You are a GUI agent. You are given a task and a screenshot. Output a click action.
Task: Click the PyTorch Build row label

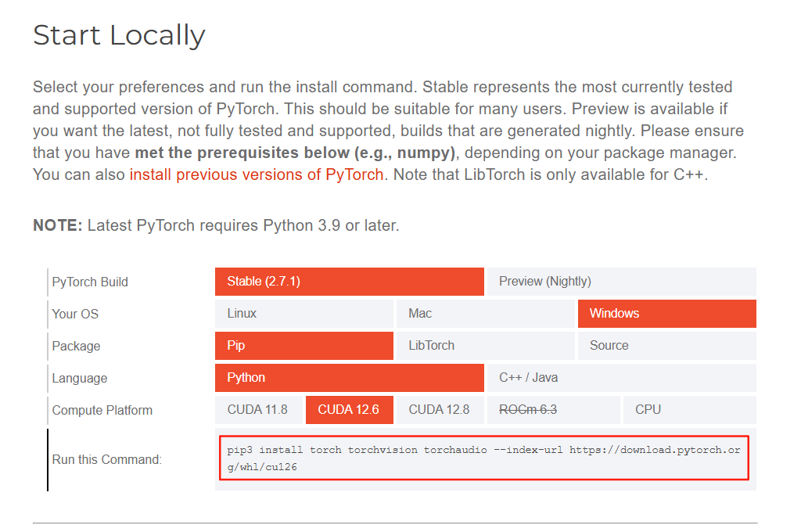pyautogui.click(x=90, y=282)
